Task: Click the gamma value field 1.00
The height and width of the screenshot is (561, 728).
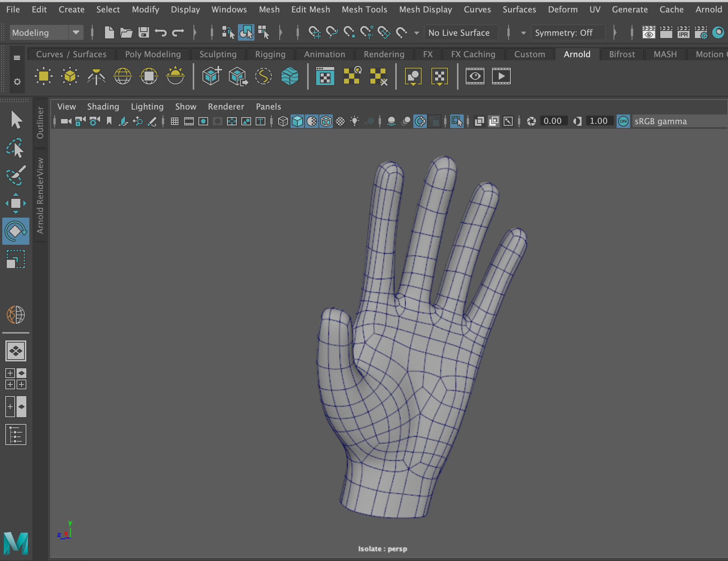Action: click(x=598, y=121)
